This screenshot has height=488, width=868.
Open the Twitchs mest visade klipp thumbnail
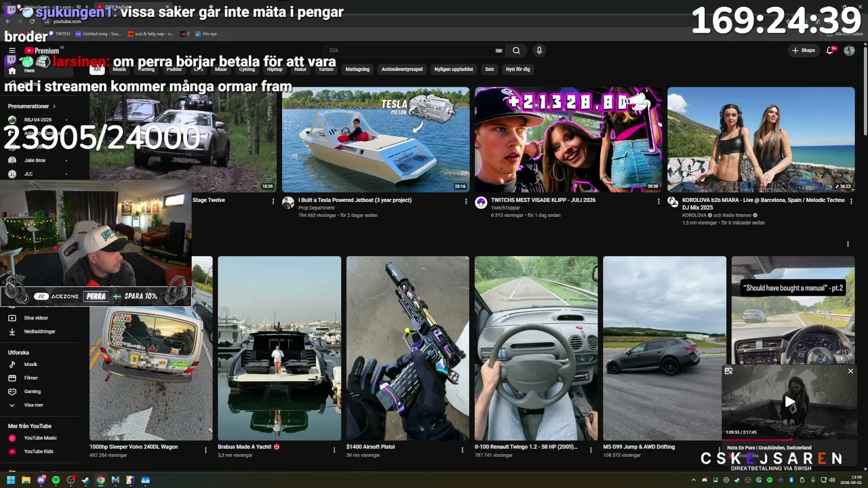pyautogui.click(x=568, y=140)
